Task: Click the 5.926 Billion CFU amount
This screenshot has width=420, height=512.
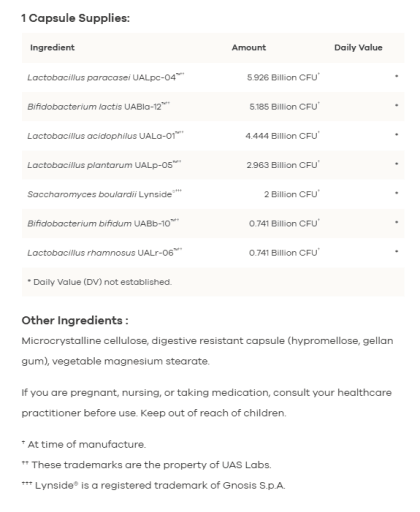Action: tap(283, 77)
